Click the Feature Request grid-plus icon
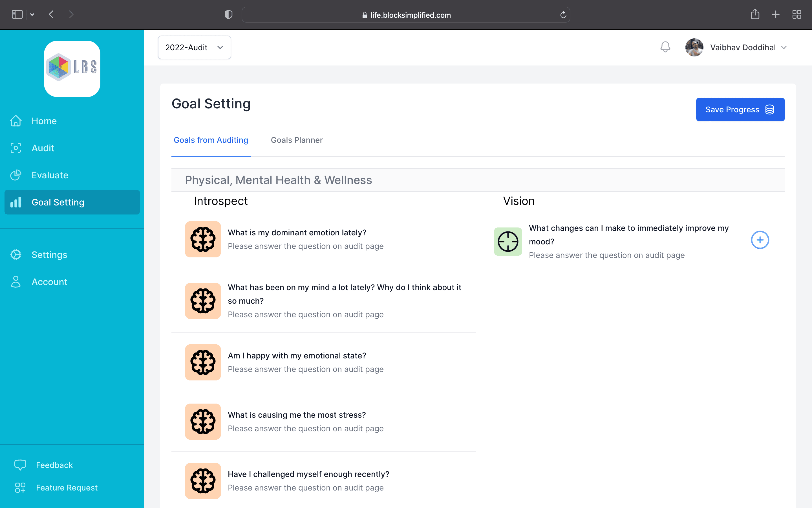 [20, 487]
